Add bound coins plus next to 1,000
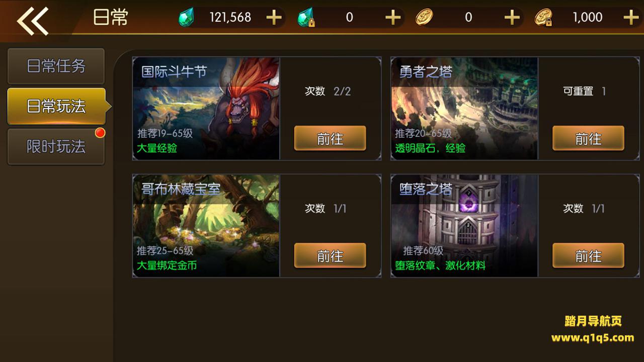Screen dimensions: 644x362 tap(631, 18)
